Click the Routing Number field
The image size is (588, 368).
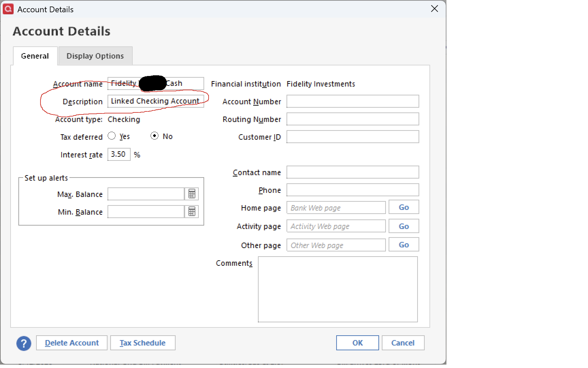coord(353,119)
